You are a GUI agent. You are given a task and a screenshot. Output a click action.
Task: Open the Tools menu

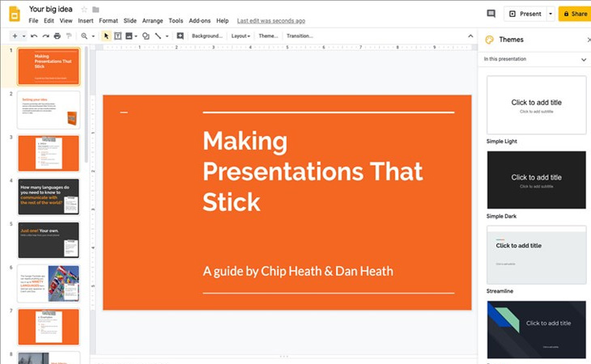click(176, 21)
